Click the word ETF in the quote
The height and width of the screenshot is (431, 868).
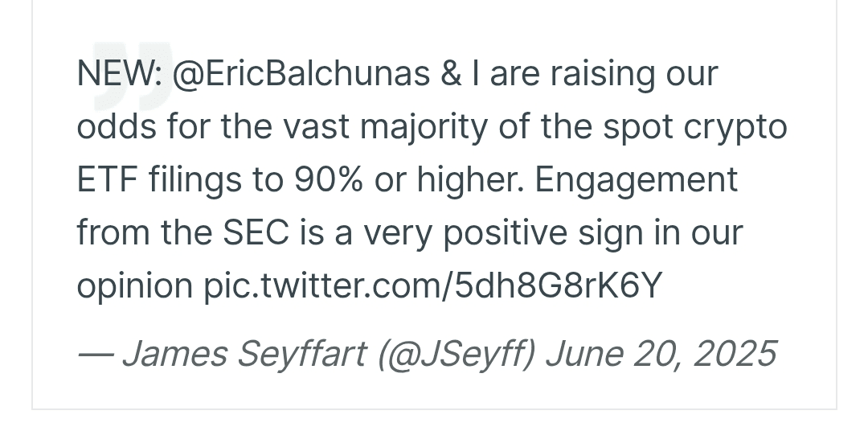click(x=107, y=180)
